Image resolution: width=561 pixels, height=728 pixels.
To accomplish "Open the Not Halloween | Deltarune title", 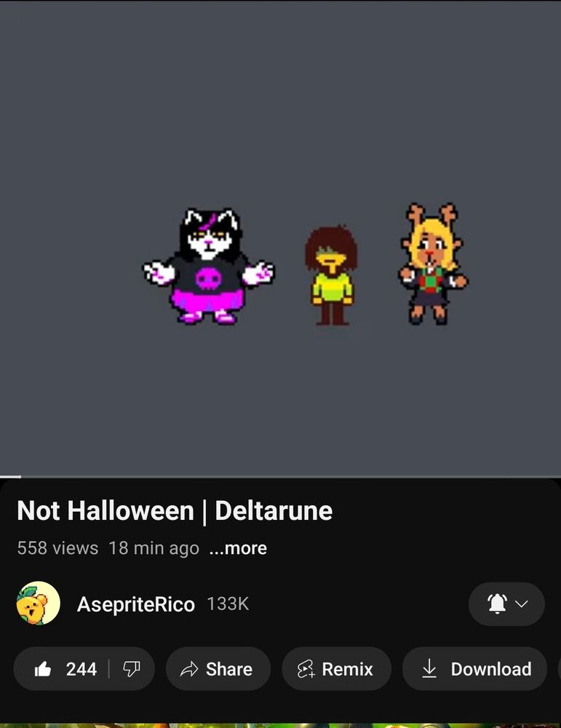I will (x=175, y=511).
